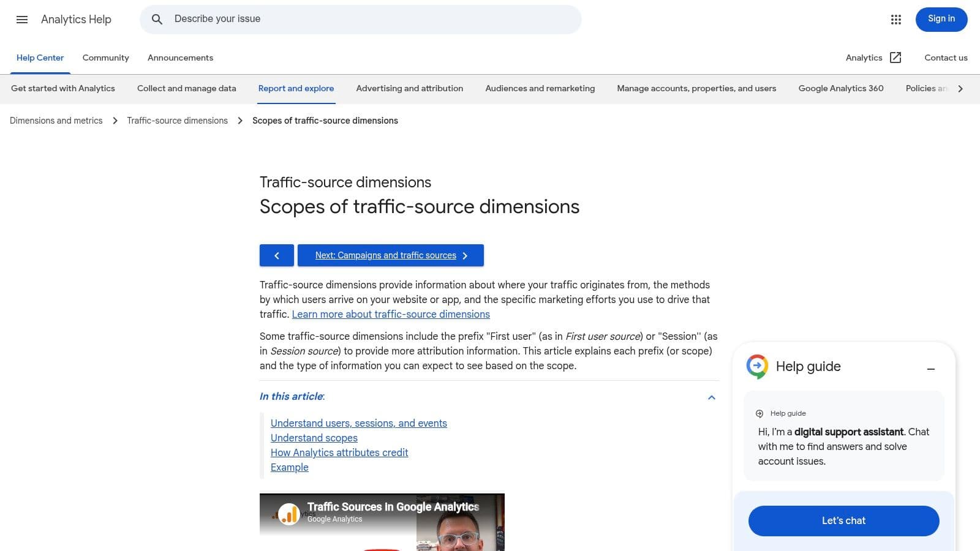Open the Google apps grid
Screen dimensions: 980x551
(896, 20)
